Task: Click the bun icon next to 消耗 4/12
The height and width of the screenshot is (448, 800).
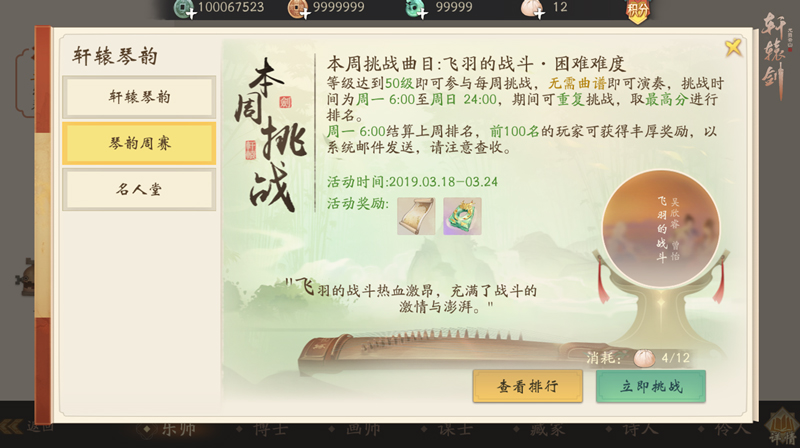Action: tap(644, 358)
